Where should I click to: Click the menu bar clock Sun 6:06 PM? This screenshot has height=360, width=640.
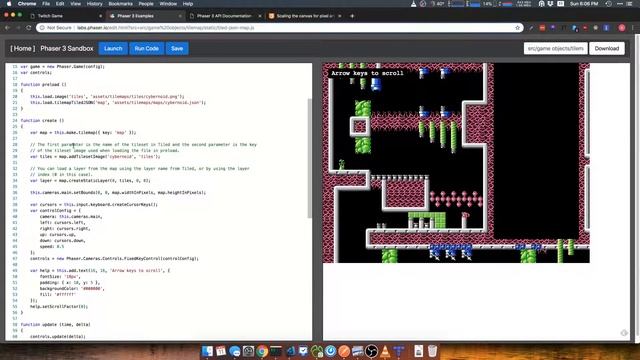[x=584, y=4]
